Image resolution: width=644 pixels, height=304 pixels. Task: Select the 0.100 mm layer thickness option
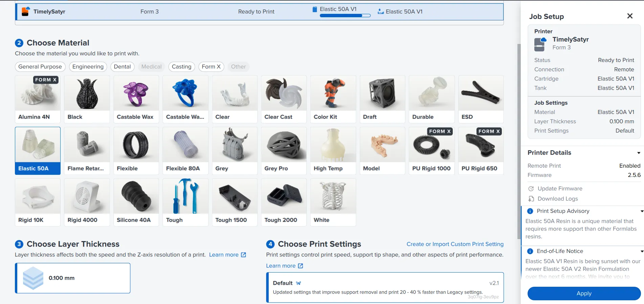pyautogui.click(x=72, y=278)
